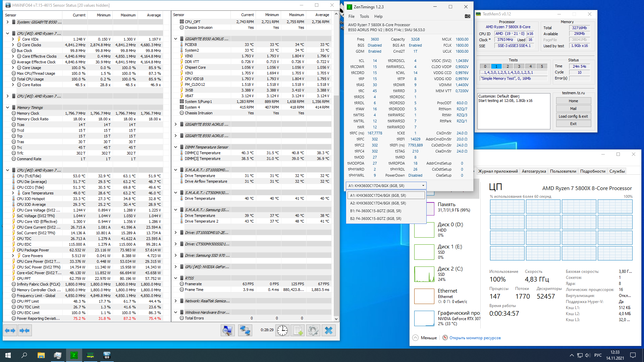Select B1: F4-3600C15-8GTZ in module dropdown
Image resolution: width=644 pixels, height=362 pixels.
coord(375,211)
